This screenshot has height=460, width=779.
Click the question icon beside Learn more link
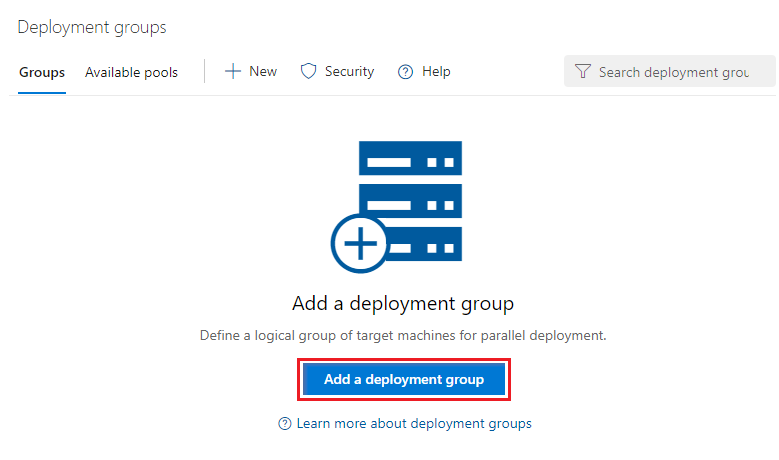tap(285, 424)
